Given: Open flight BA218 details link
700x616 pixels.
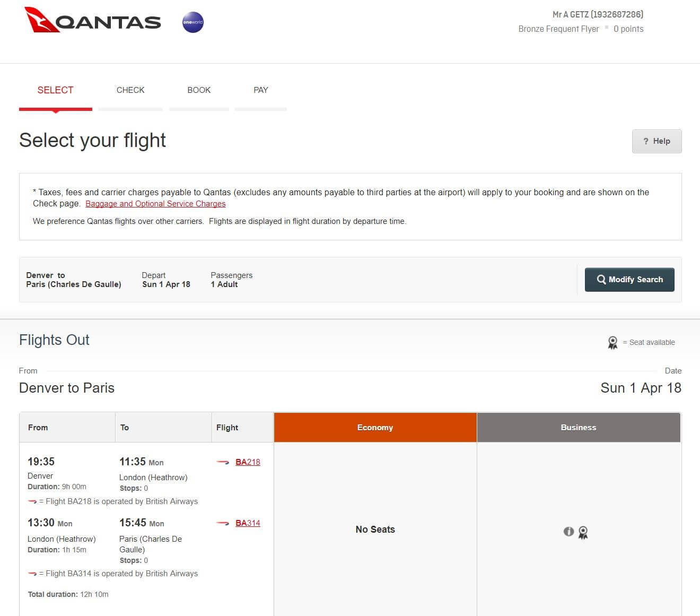Looking at the screenshot, I should (x=247, y=462).
